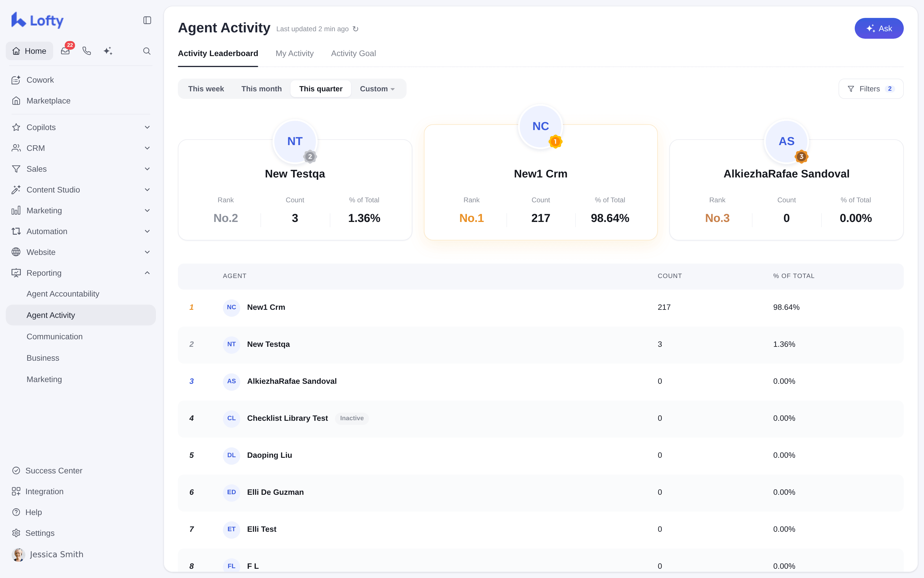The width and height of the screenshot is (924, 578).
Task: Click the Success Center check icon
Action: pos(16,470)
